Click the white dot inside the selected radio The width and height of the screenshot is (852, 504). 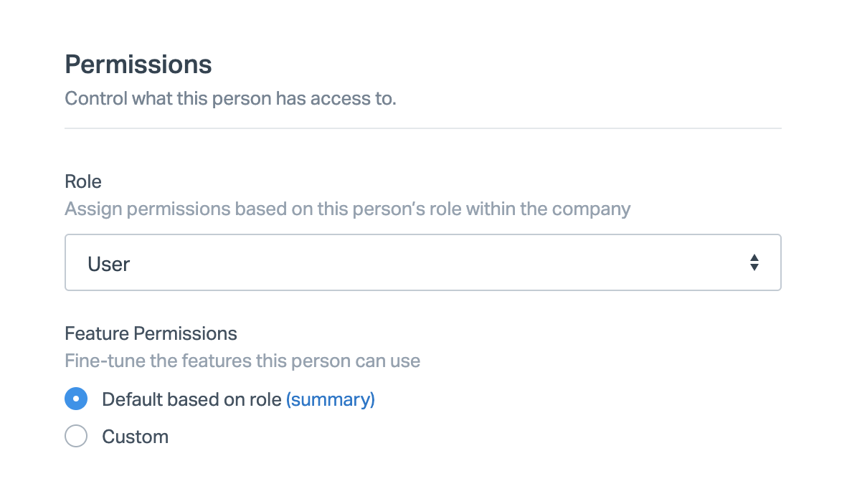[76, 399]
